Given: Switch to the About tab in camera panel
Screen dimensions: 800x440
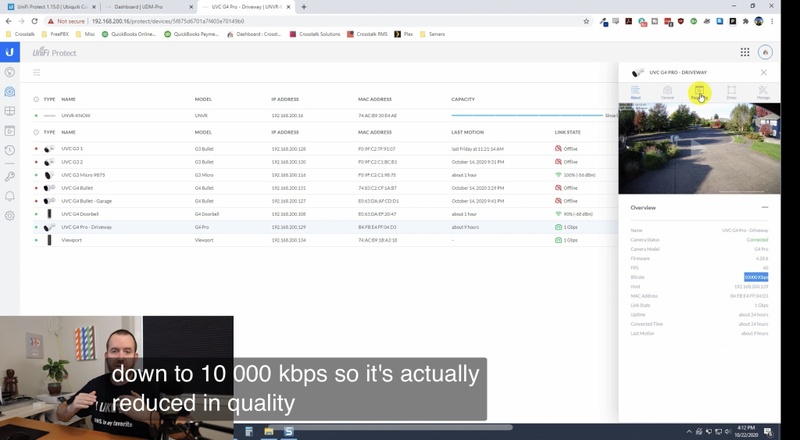Looking at the screenshot, I should [635, 92].
